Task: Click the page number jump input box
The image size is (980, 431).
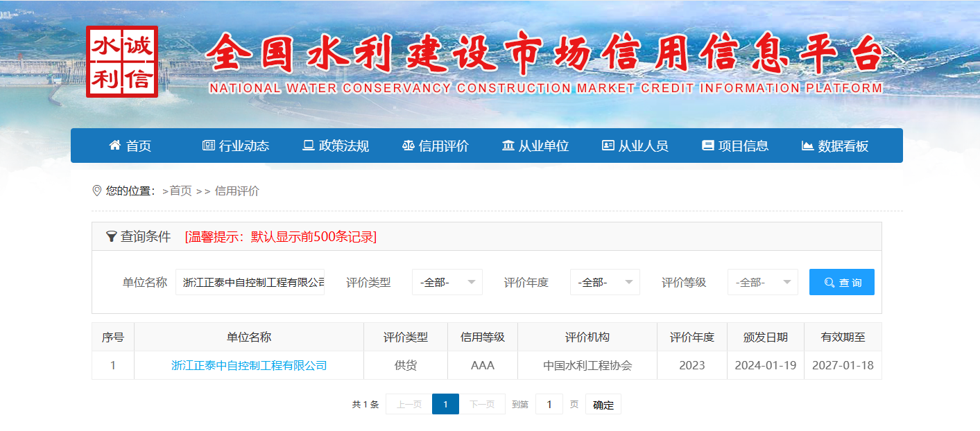Action: click(549, 404)
